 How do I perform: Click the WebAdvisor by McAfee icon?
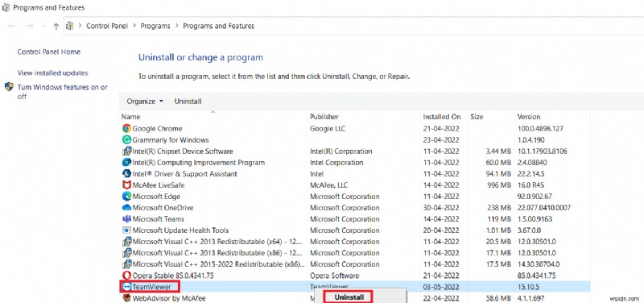pos(126,297)
